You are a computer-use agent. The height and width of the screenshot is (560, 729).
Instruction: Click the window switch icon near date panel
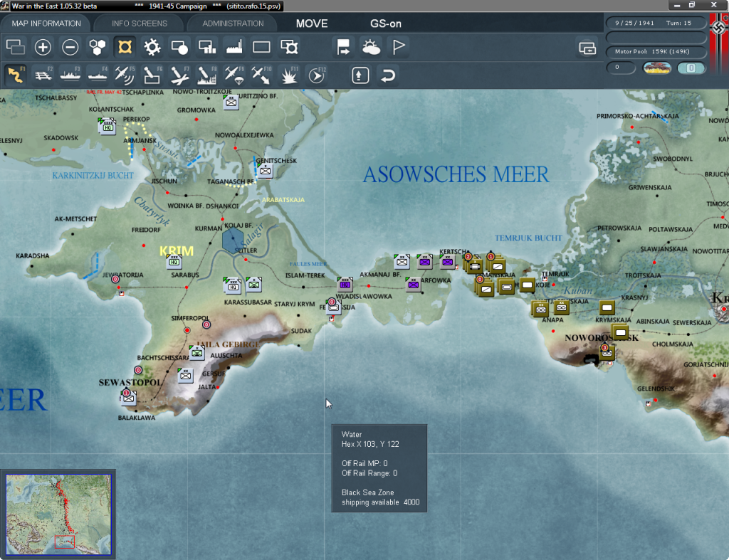pos(587,48)
